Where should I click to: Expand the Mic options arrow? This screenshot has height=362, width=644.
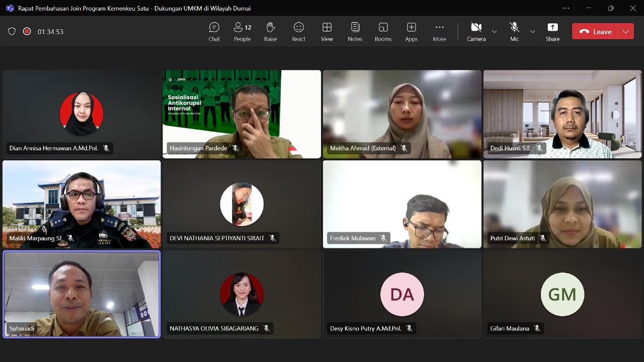(x=532, y=32)
